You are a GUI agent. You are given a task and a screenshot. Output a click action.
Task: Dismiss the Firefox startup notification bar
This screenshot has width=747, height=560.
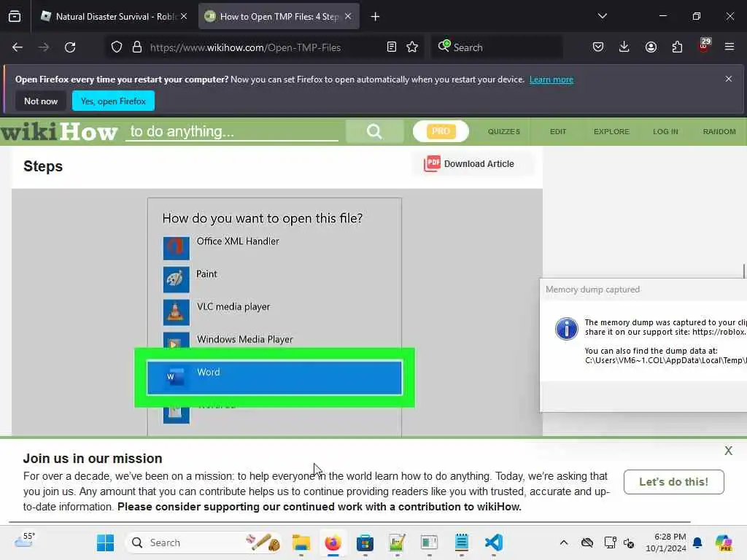click(729, 79)
